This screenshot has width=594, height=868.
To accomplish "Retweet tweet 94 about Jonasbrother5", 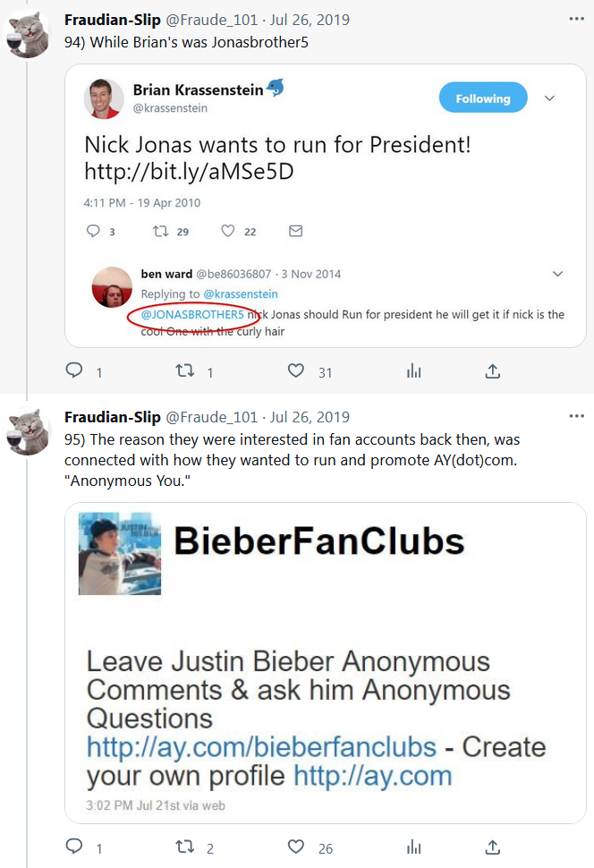I will click(185, 371).
